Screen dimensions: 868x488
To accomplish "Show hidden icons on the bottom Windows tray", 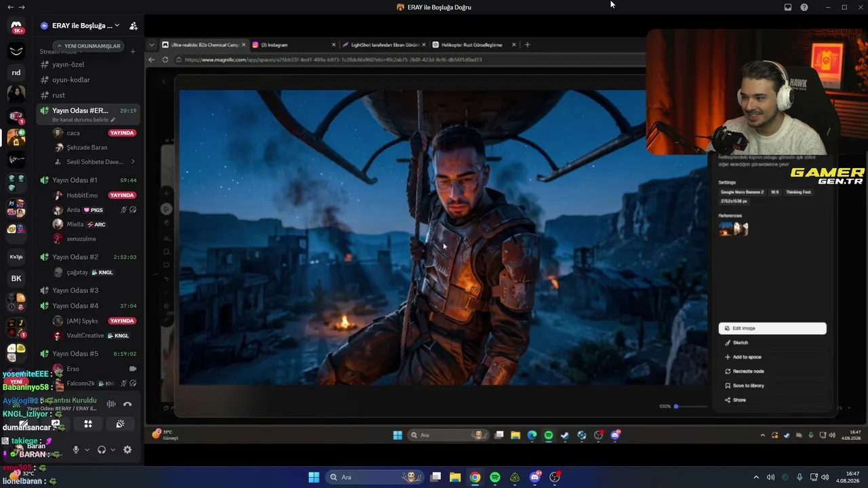I will pos(756,477).
